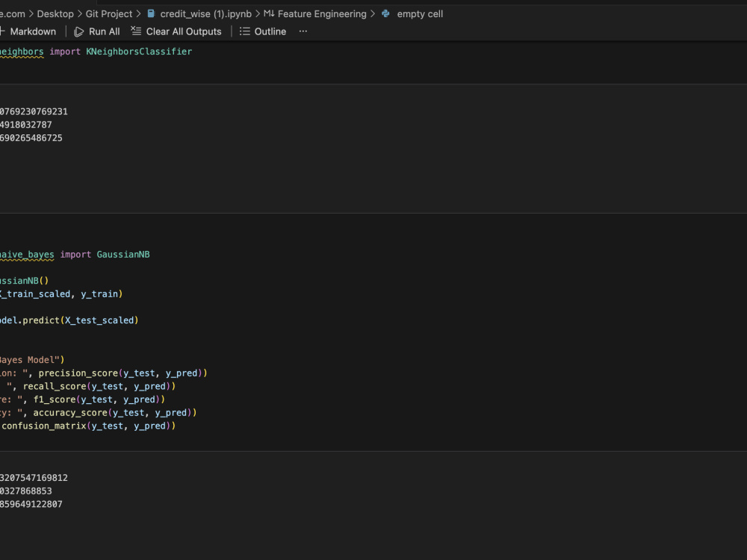747x560 pixels.
Task: Click output value ending 4918032787
Action: (x=25, y=125)
